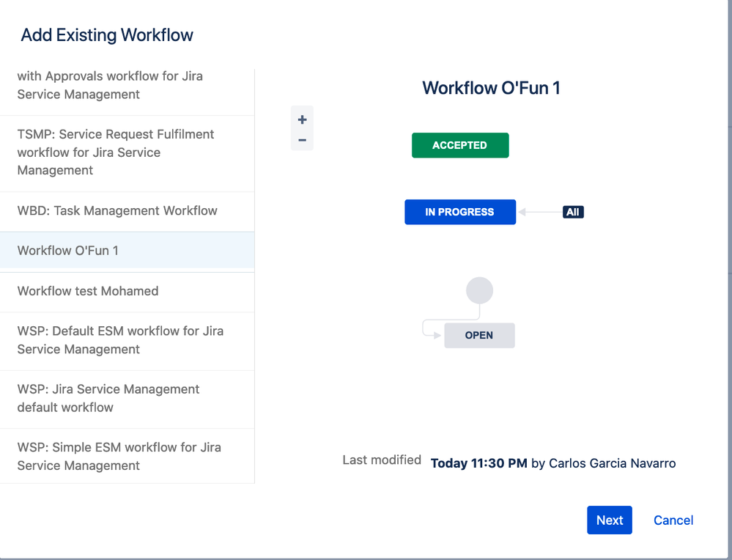
Task: Select WSP: Jira Service Management default workflow
Action: point(127,399)
